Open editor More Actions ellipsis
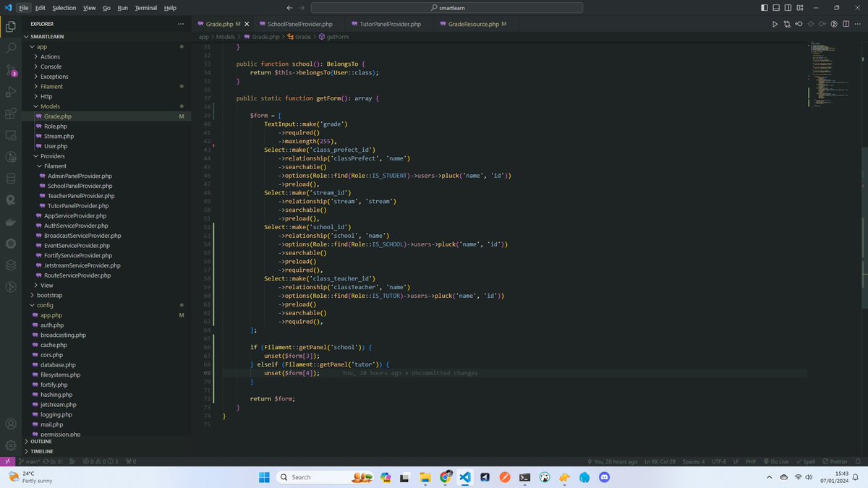This screenshot has width=868, height=488. point(857,24)
